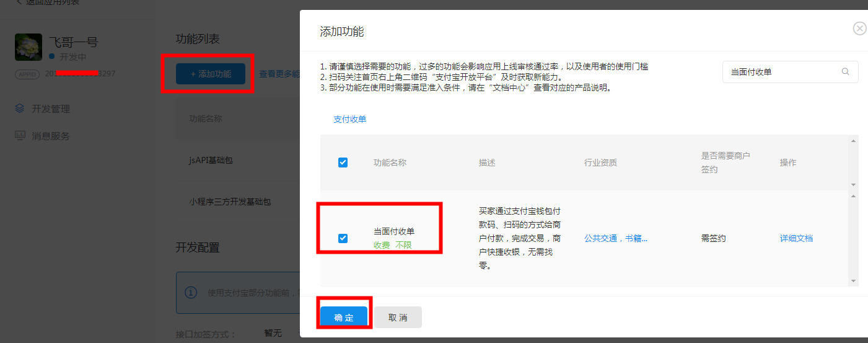
Task: Click the 取消 button
Action: 398,318
